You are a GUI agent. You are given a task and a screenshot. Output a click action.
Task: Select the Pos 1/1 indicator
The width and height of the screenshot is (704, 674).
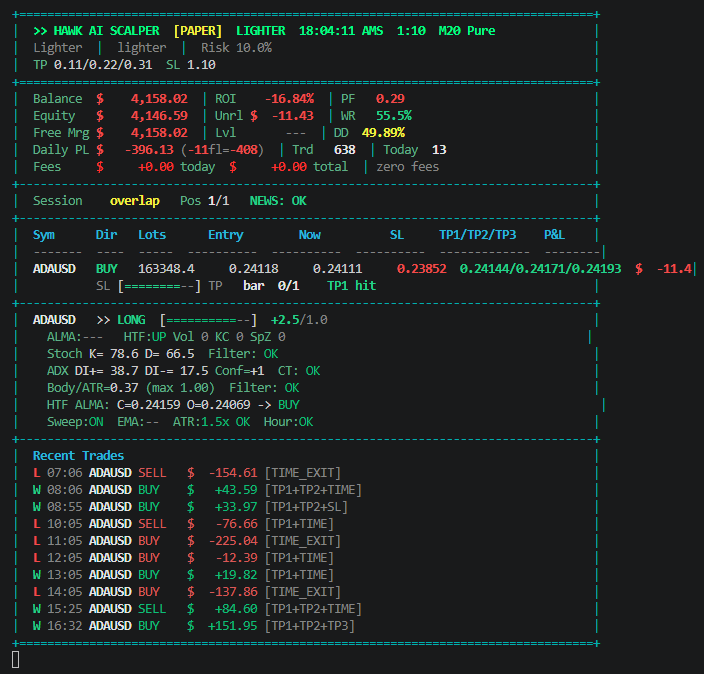[x=205, y=201]
